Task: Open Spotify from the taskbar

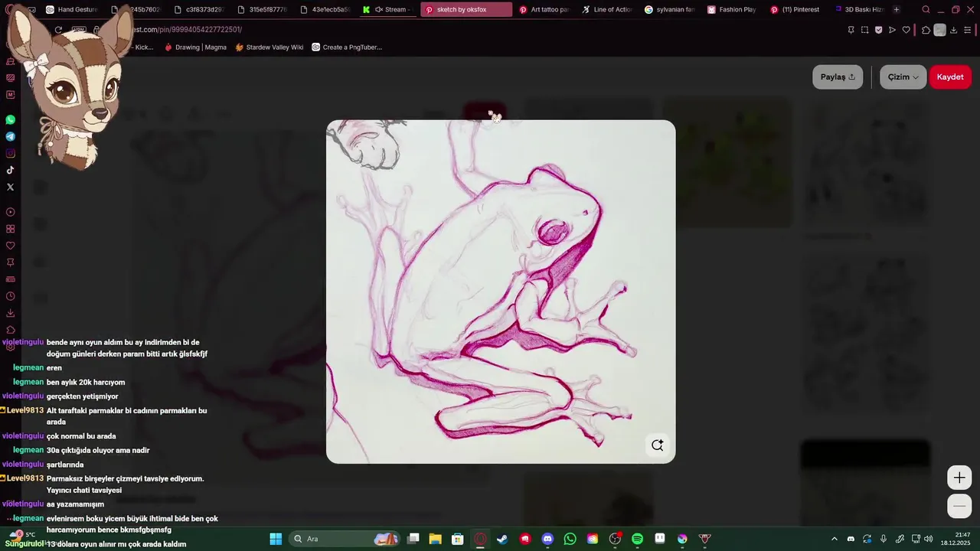Action: (637, 539)
